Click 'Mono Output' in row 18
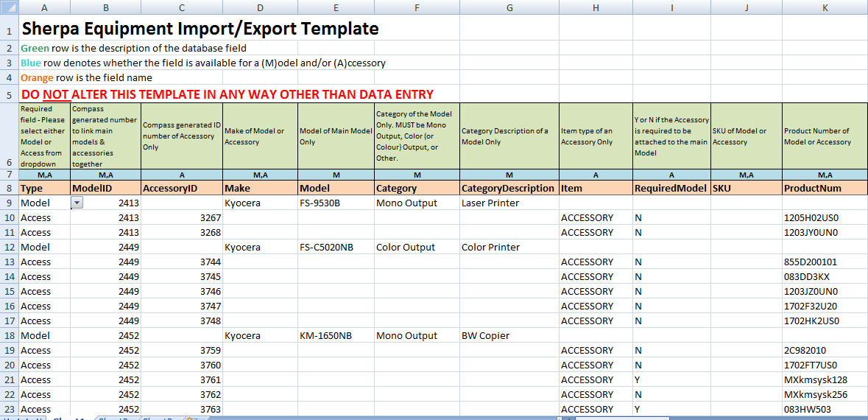The width and height of the screenshot is (868, 420). 417,336
